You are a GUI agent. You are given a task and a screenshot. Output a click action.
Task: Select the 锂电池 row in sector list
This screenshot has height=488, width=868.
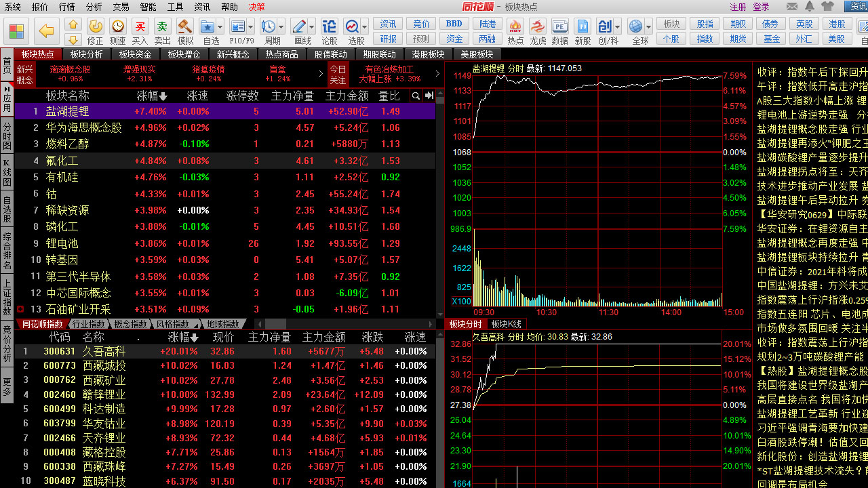(x=62, y=243)
